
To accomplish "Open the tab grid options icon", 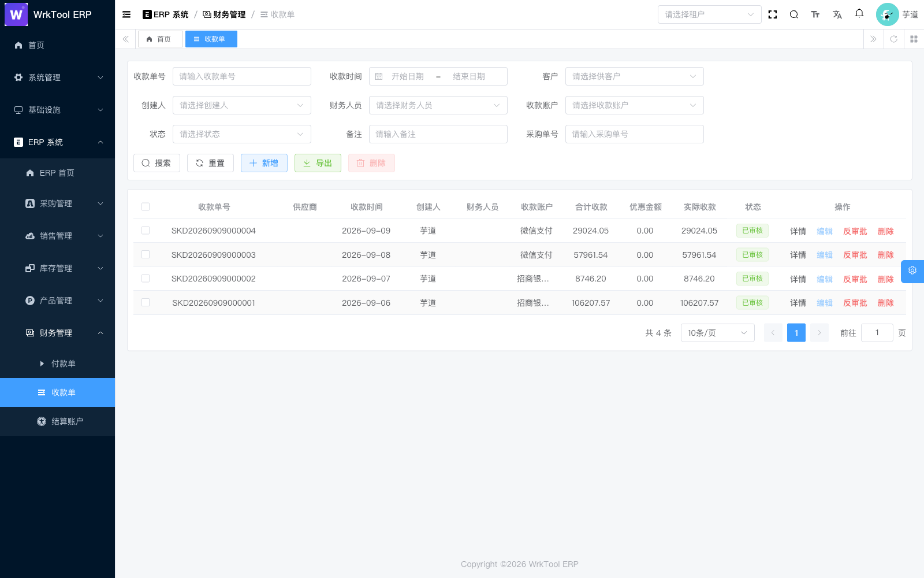I will (x=914, y=39).
